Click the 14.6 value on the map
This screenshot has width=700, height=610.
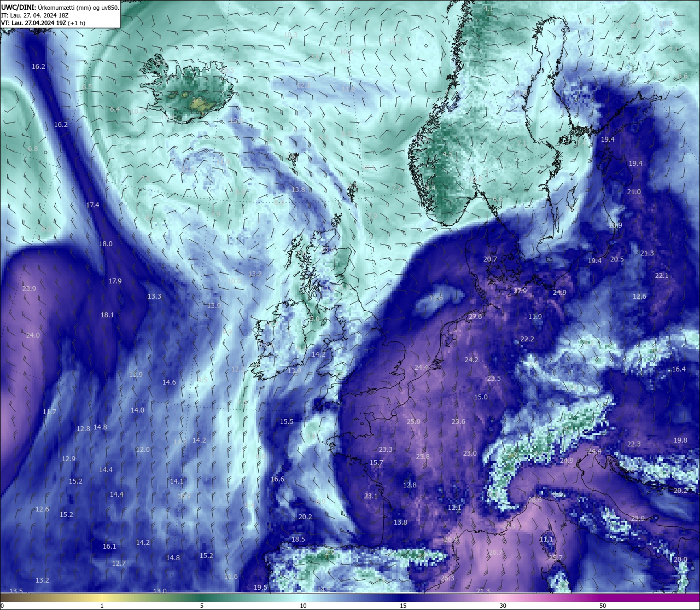(169, 382)
